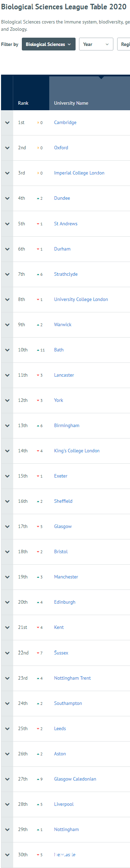Open the Biological Sciences filter dropdown
Screen dimensions: 130x868
pyautogui.click(x=49, y=44)
